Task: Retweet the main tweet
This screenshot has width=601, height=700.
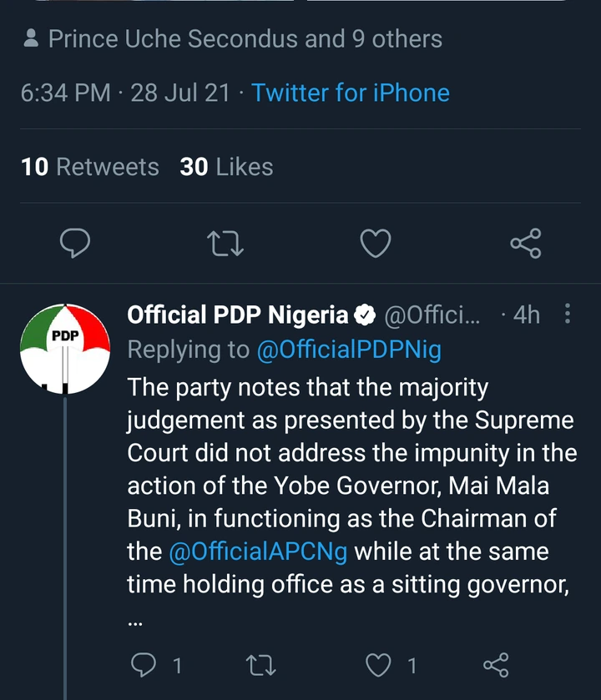Action: (225, 244)
